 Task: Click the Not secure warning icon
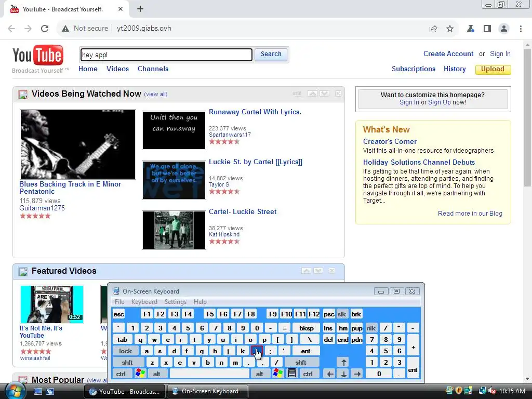pos(65,29)
